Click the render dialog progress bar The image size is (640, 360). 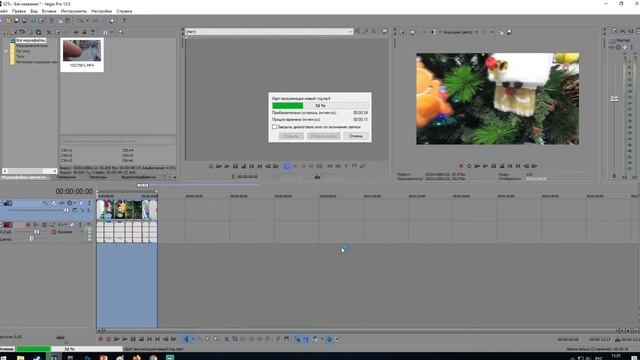pyautogui.click(x=320, y=105)
